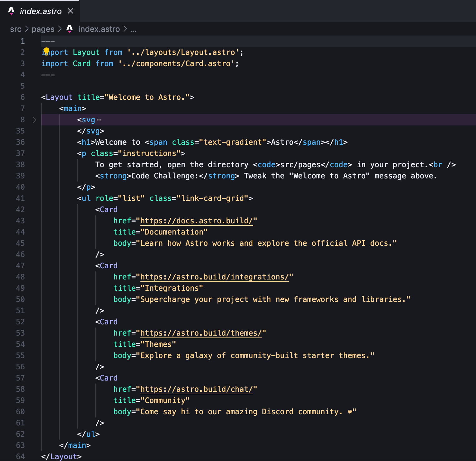Expand the folded svg block on line 8

34,120
